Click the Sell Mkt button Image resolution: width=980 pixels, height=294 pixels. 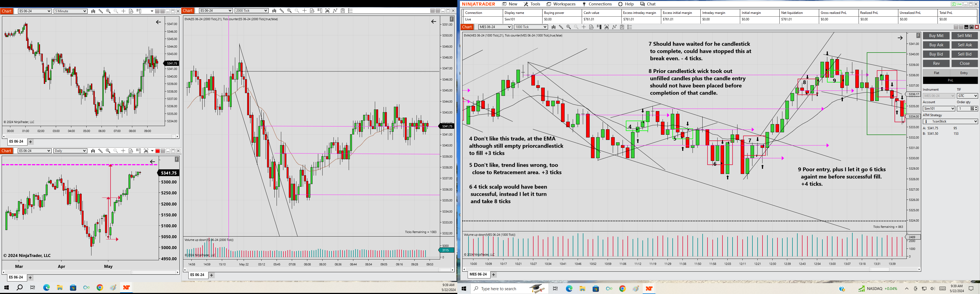[x=964, y=36]
